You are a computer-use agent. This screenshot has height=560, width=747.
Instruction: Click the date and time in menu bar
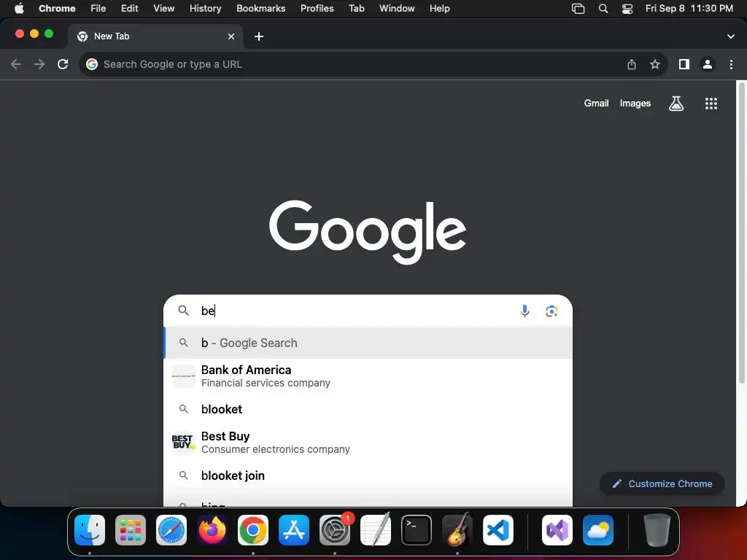(x=689, y=9)
